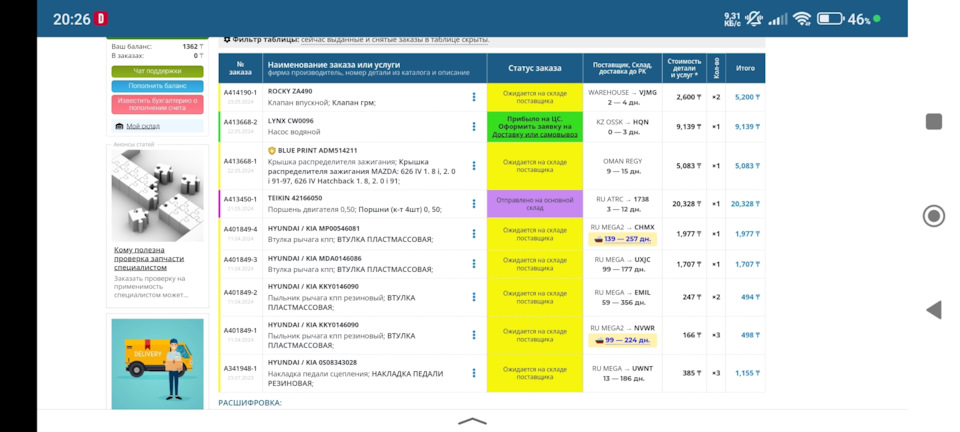Click the total 9,139 ₸ for LYNX order
The height and width of the screenshot is (432, 960).
click(747, 127)
